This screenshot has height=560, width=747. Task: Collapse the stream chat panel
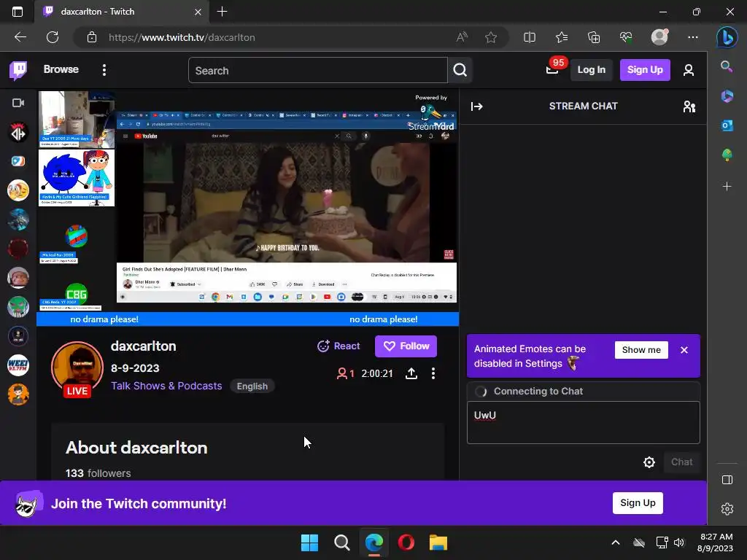477,106
